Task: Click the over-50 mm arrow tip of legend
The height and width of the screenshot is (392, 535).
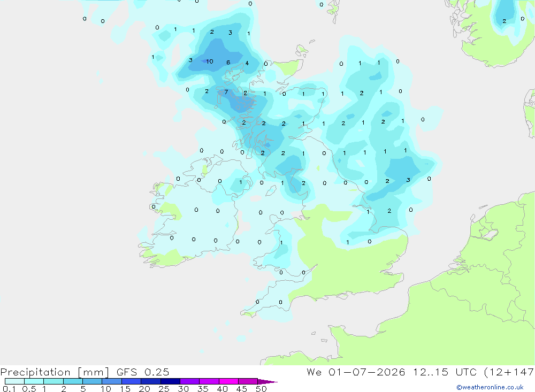Action: click(x=267, y=381)
